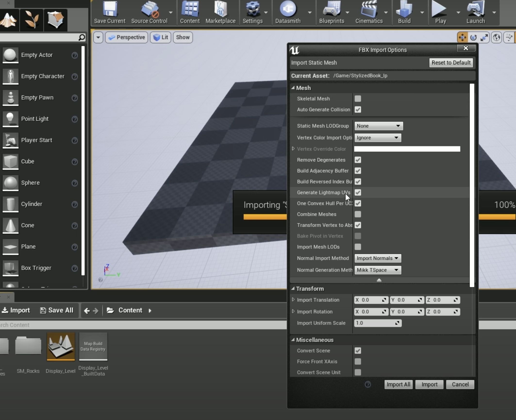Screen dimensions: 516x420
Task: Click the Vertex Override Color swatch
Action: [407, 149]
